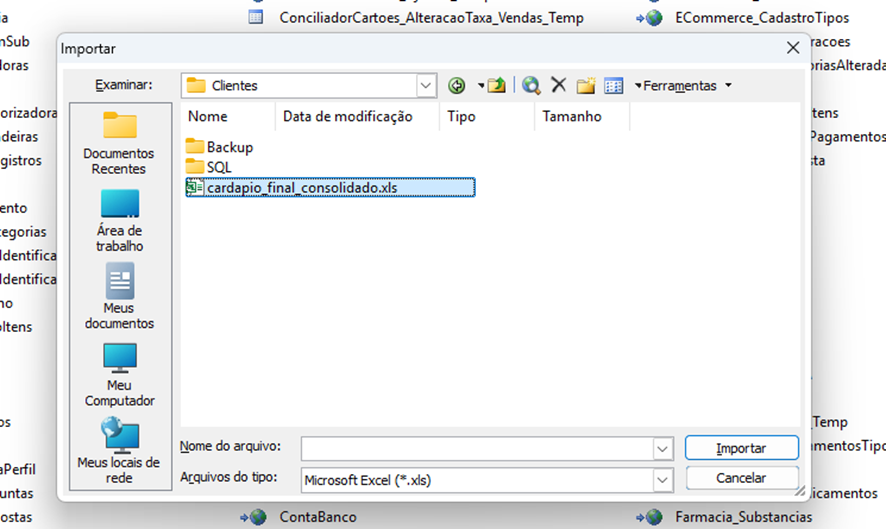
Task: Go up one folder level
Action: coord(496,86)
